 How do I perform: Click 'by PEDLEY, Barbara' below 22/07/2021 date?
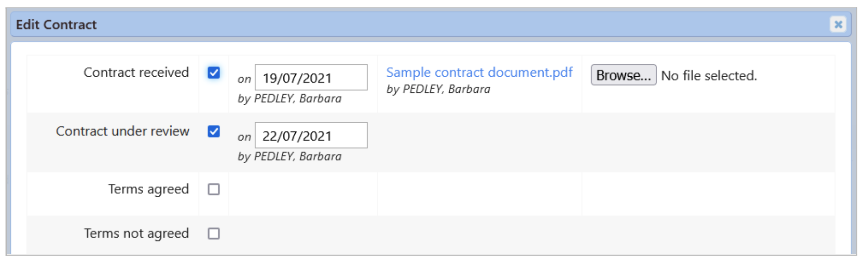[289, 157]
